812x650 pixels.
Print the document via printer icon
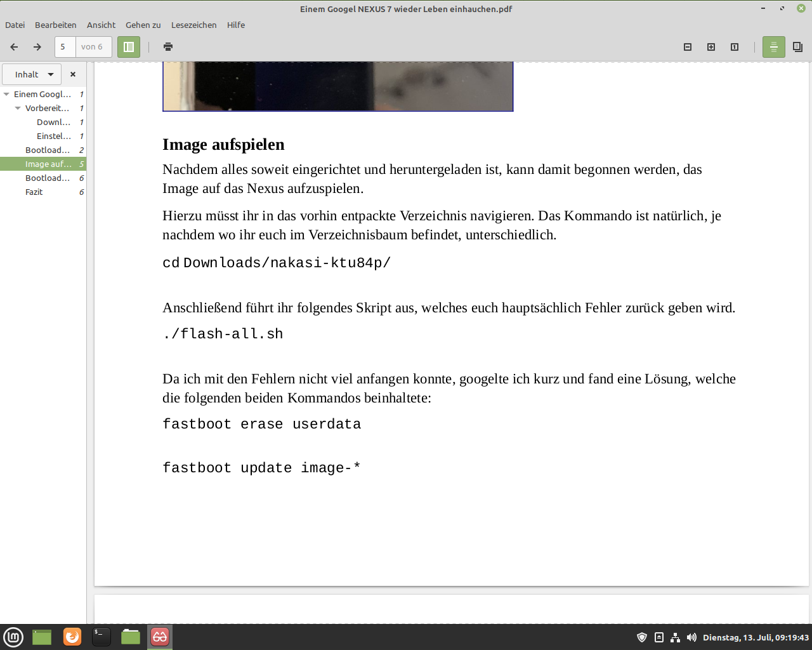168,47
